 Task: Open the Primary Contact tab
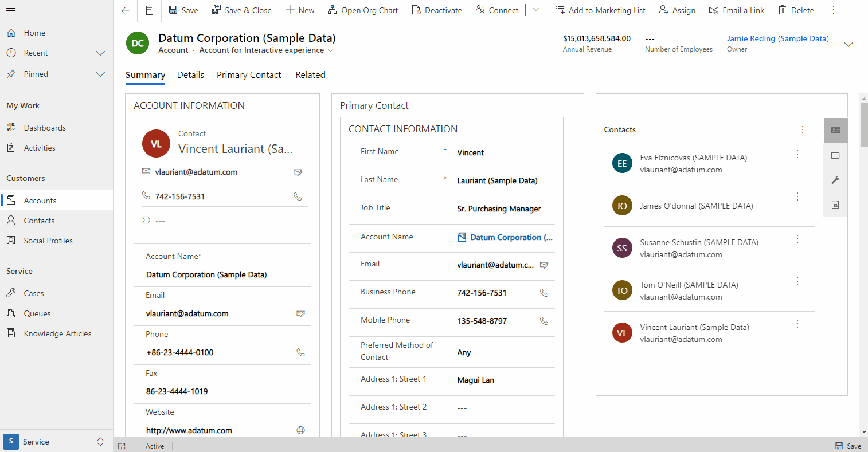click(x=249, y=74)
